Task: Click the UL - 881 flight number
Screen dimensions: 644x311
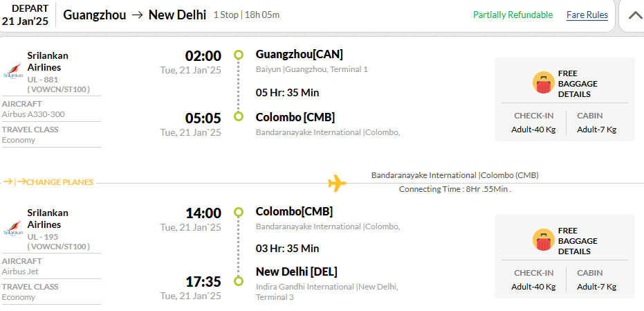Action: [43, 80]
